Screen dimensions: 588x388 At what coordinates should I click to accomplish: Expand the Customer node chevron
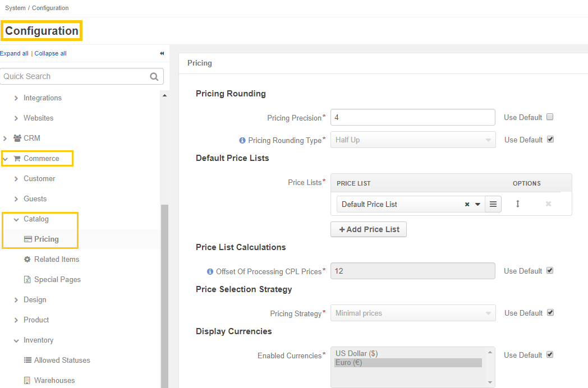point(16,179)
